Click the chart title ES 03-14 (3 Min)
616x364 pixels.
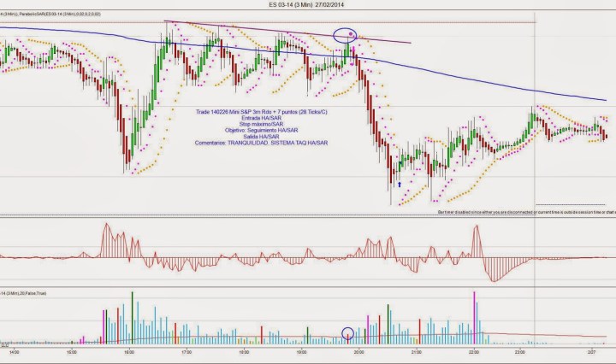click(308, 5)
